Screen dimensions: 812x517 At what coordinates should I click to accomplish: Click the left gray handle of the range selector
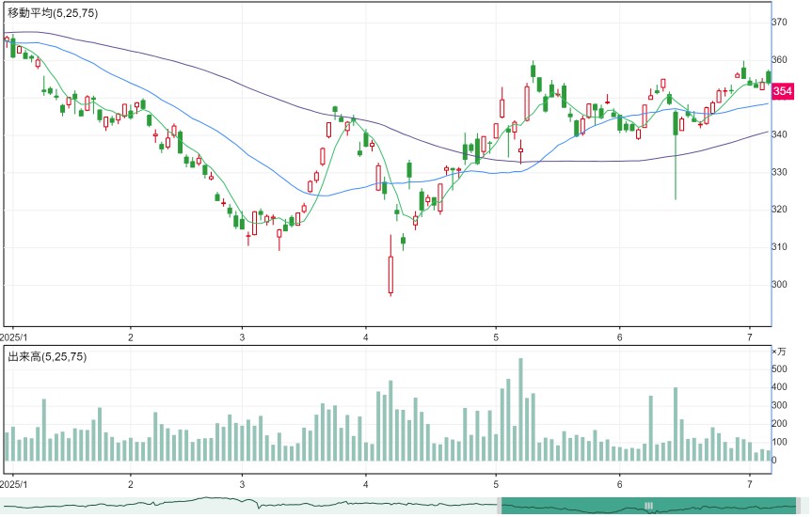pos(500,506)
